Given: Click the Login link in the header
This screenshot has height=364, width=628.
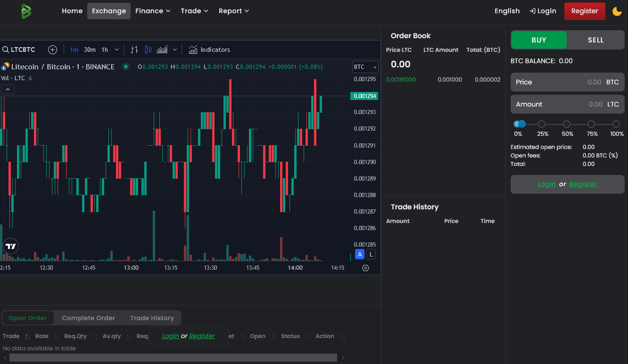Looking at the screenshot, I should pos(543,11).
